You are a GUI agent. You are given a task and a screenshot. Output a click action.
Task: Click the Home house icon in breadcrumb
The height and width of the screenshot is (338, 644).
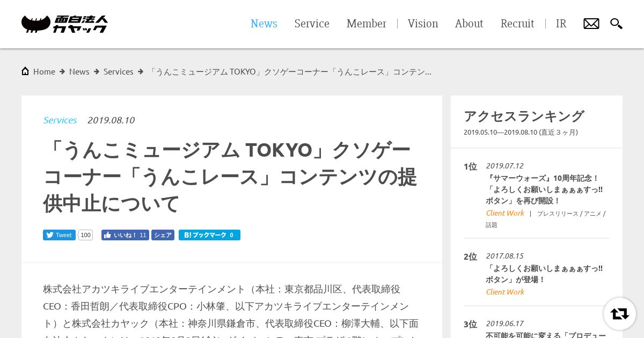pos(25,71)
